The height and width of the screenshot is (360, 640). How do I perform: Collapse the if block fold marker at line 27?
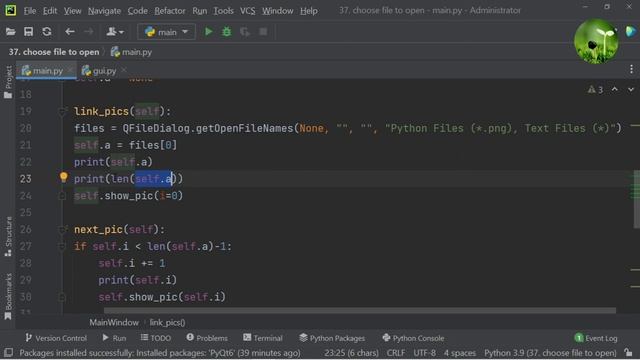click(x=62, y=246)
